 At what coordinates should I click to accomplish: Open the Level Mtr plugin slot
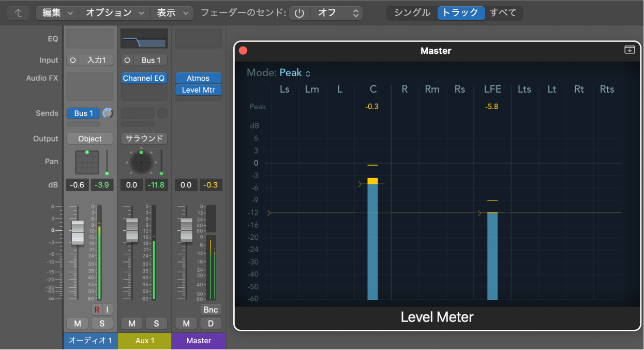[x=198, y=90]
